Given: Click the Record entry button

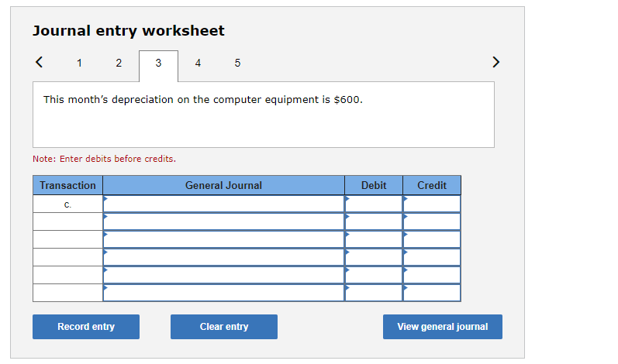Looking at the screenshot, I should point(86,327).
